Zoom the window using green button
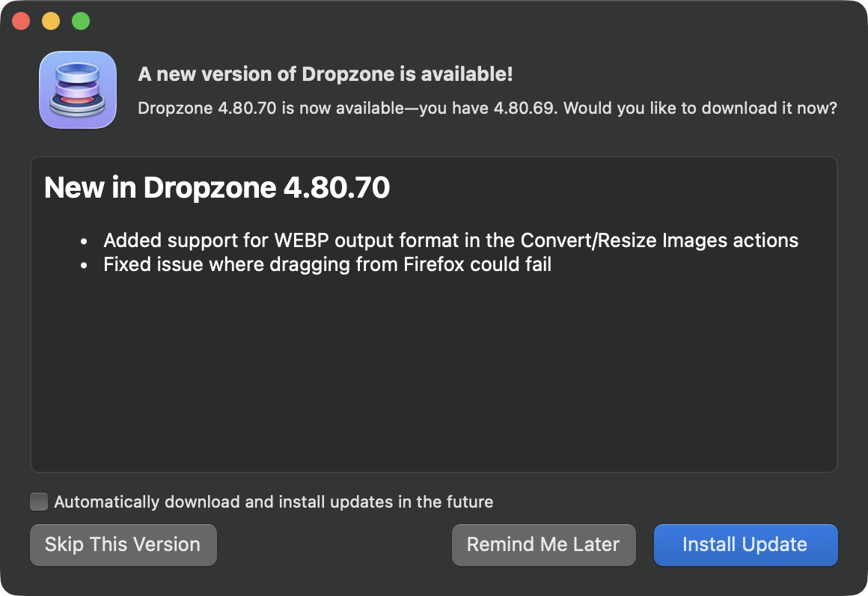This screenshot has height=596, width=868. (81, 21)
